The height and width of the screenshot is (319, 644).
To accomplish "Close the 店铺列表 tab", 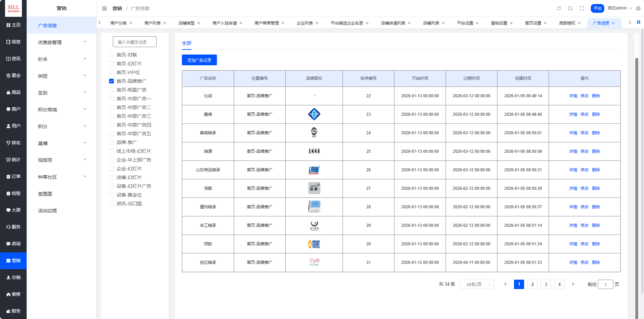I will click(443, 23).
